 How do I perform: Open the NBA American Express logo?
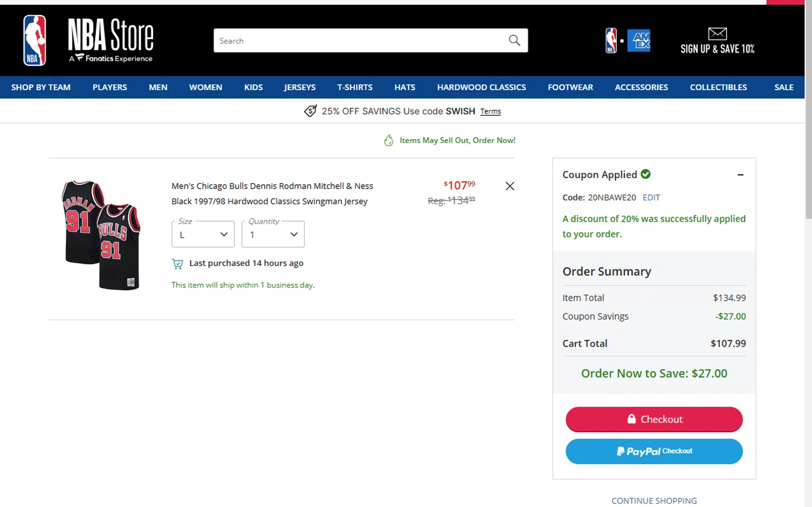point(628,41)
